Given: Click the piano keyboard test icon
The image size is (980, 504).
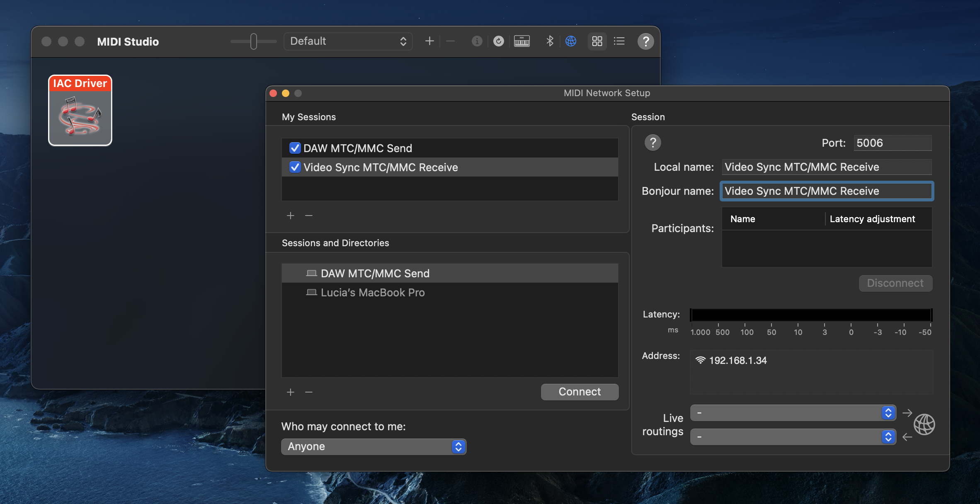Looking at the screenshot, I should tap(522, 41).
